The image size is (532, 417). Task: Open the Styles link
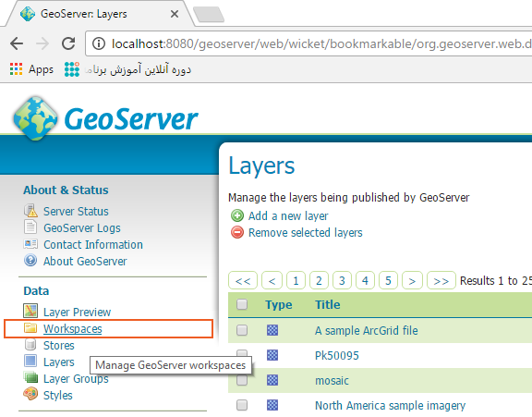[58, 395]
